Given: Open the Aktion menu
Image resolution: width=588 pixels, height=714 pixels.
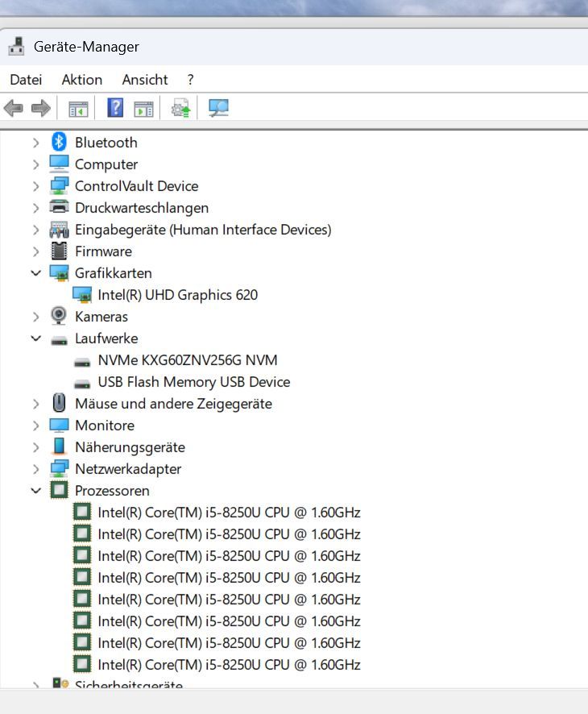Looking at the screenshot, I should [81, 80].
